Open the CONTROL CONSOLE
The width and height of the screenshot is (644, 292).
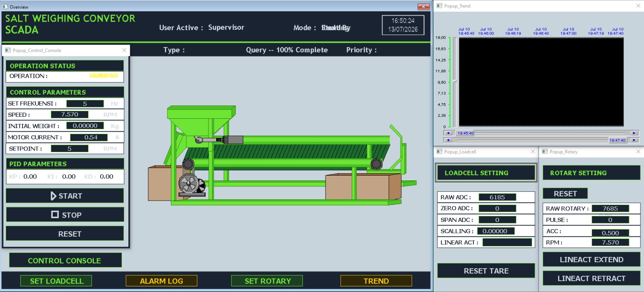pos(65,260)
